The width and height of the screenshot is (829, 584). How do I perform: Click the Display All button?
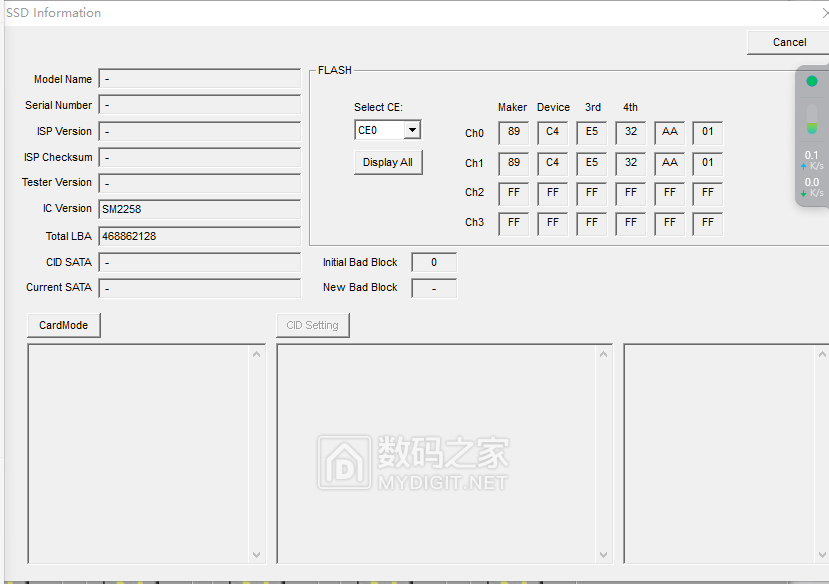tap(388, 163)
